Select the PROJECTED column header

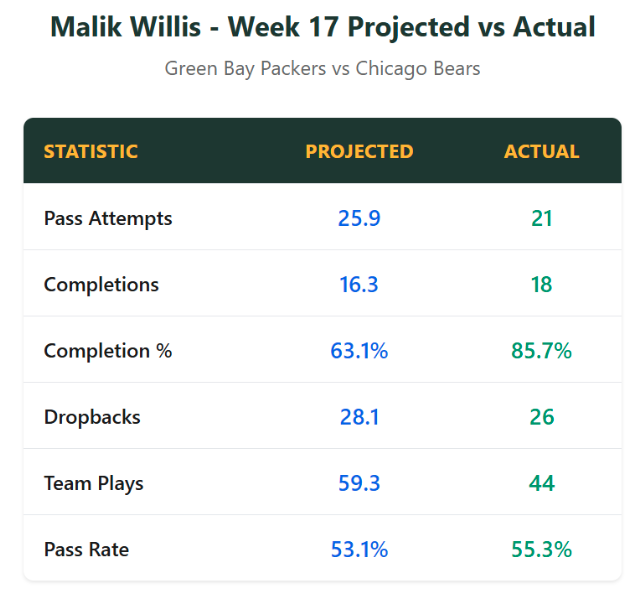359,151
